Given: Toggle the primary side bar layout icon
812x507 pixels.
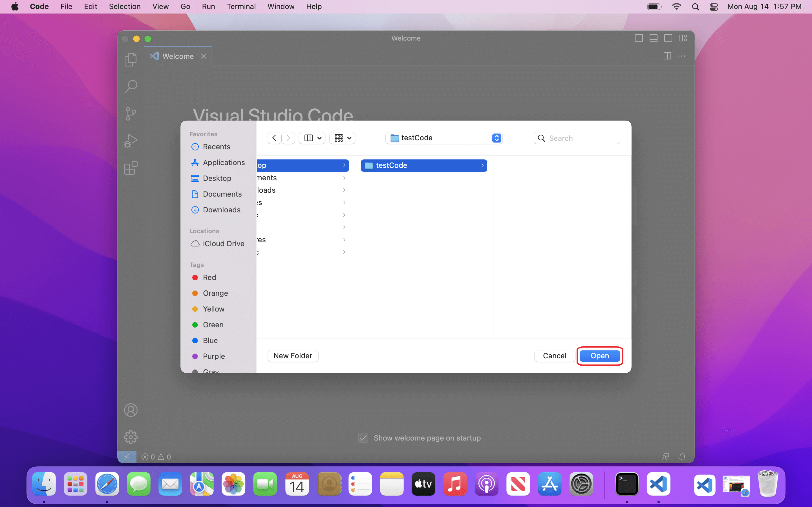Looking at the screenshot, I should click(639, 38).
